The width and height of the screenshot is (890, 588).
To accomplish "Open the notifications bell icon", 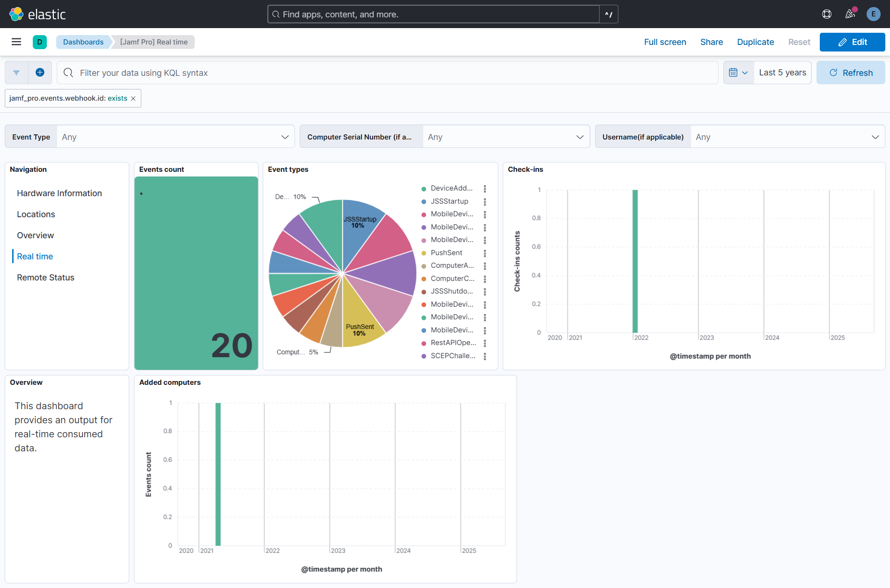I will (850, 14).
